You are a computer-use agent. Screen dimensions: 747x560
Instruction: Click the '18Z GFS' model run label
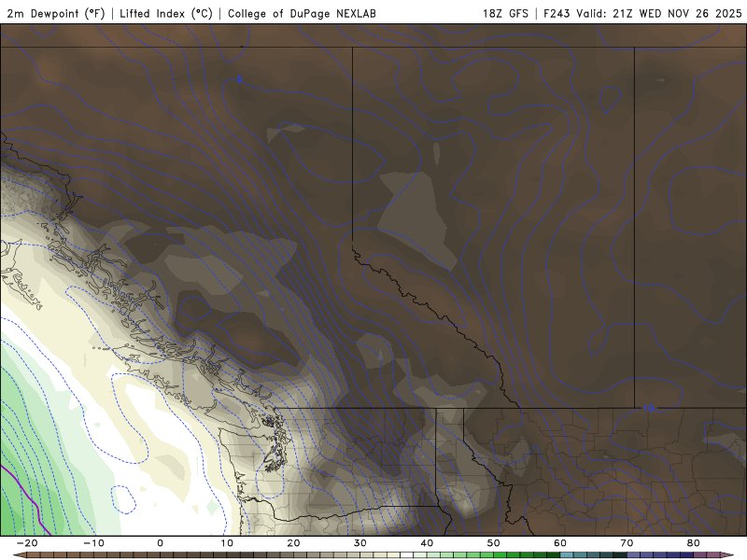tap(505, 13)
